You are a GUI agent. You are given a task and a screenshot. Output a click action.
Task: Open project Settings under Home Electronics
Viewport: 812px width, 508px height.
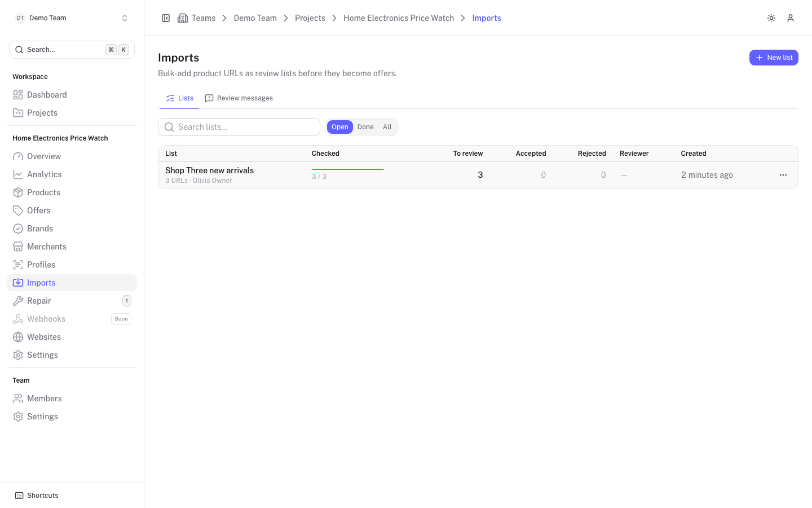point(72,355)
